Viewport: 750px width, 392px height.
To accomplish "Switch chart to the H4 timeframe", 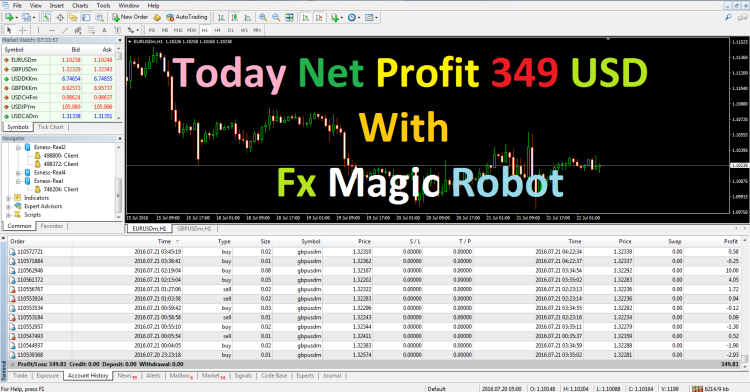I will [217, 30].
